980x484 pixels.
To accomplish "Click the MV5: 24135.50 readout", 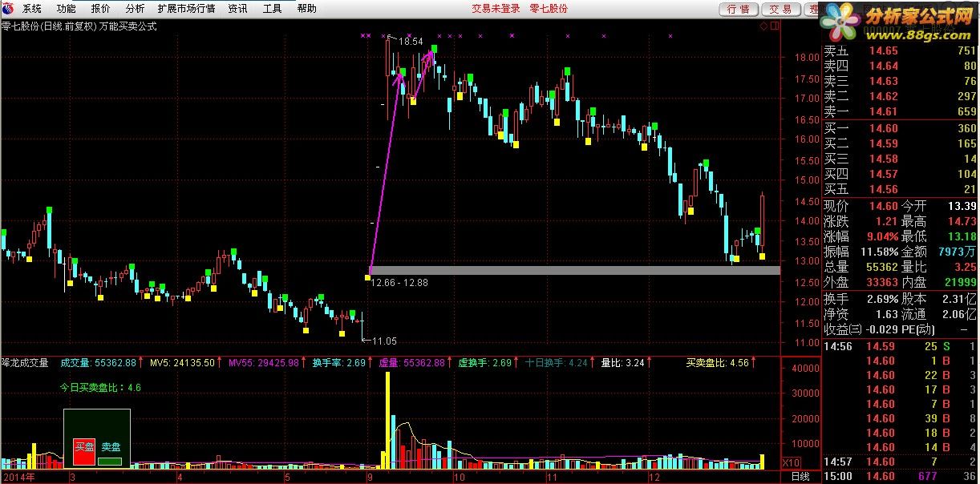I will pyautogui.click(x=183, y=363).
